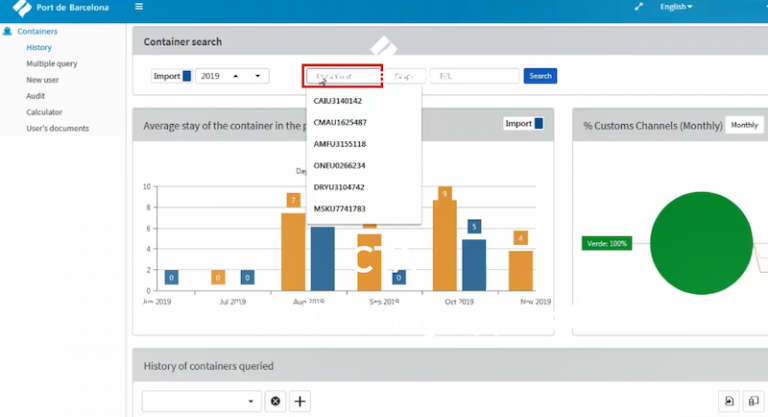Click the clear (x) icon in history section
Viewport: 768px width, 417px height.
[275, 401]
